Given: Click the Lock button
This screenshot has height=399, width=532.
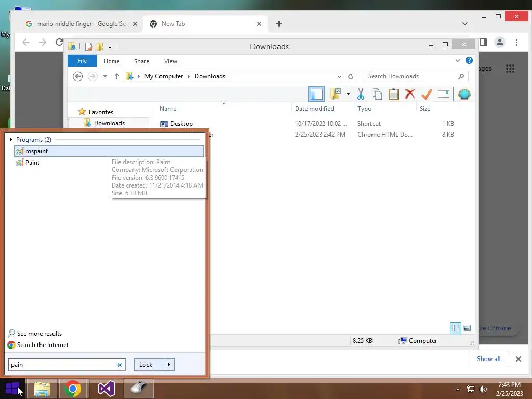Looking at the screenshot, I should pyautogui.click(x=149, y=365).
